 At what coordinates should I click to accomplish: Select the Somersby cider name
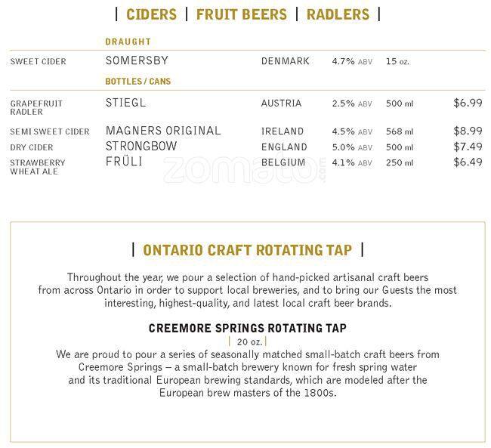(137, 60)
